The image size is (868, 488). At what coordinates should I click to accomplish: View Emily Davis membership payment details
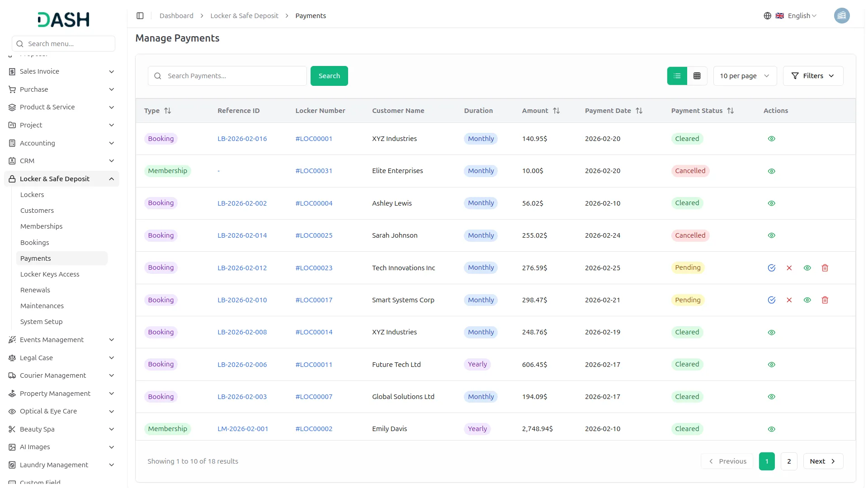pyautogui.click(x=771, y=429)
